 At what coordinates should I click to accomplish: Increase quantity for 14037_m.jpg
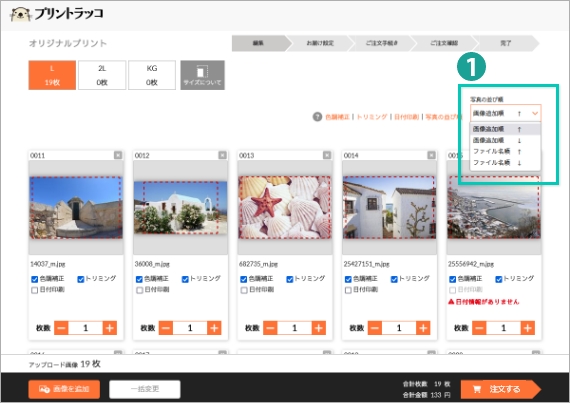[x=110, y=328]
